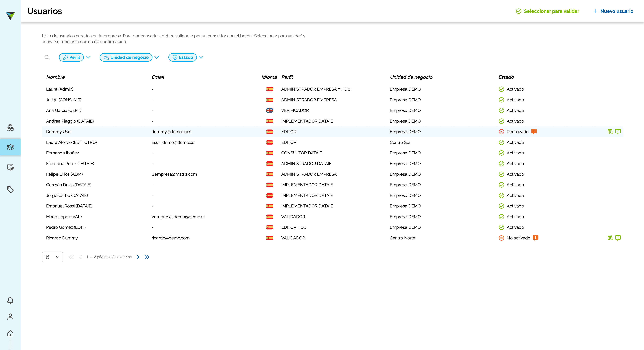The width and height of the screenshot is (644, 350).
Task: Click Seleccionar para validar
Action: (x=548, y=11)
